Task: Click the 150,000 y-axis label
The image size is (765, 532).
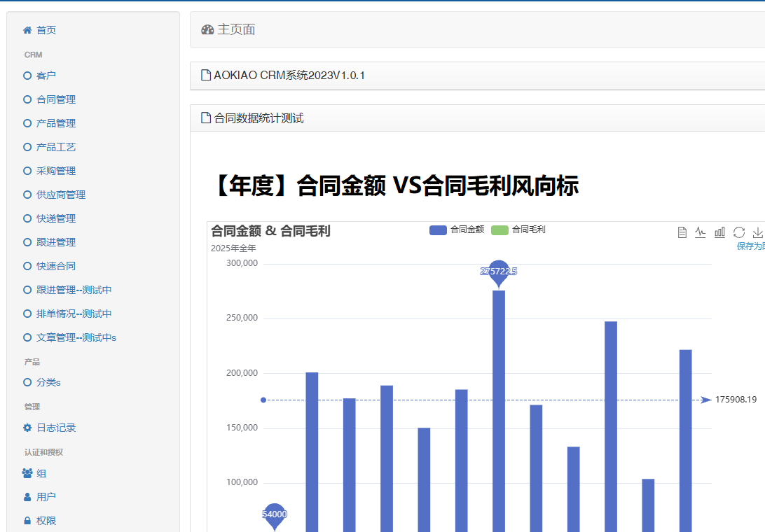Action: point(242,428)
